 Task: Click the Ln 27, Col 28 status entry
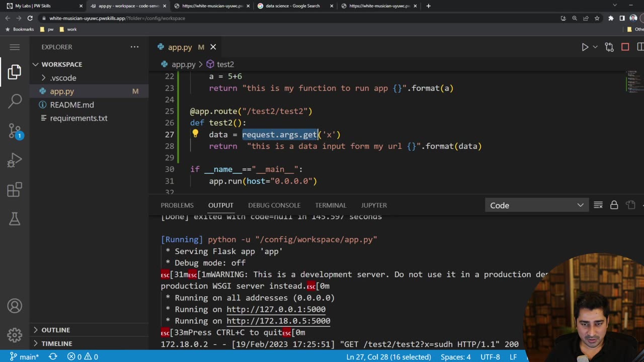[388, 356]
